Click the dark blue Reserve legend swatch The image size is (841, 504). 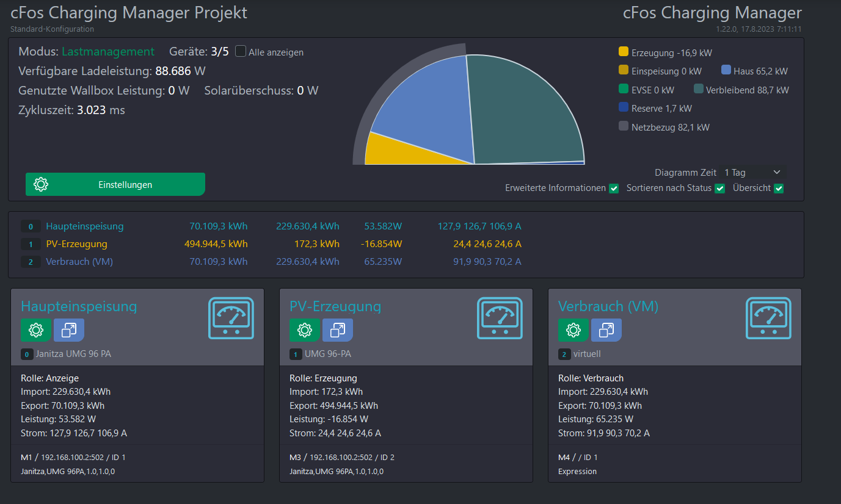pyautogui.click(x=624, y=107)
